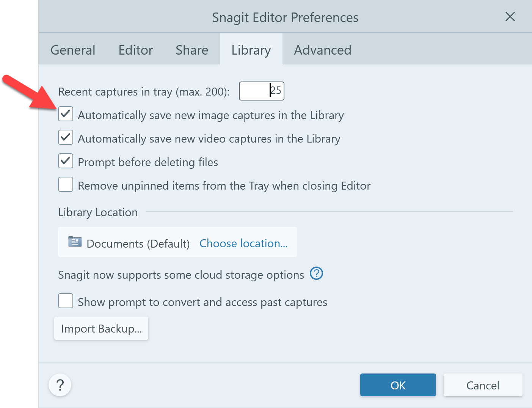Check Show prompt to convert past captures

[x=66, y=301]
